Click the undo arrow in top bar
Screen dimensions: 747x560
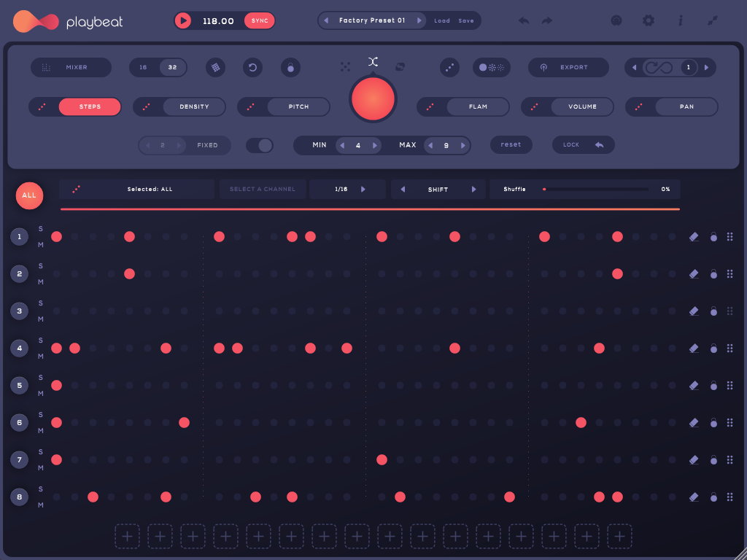tap(523, 20)
